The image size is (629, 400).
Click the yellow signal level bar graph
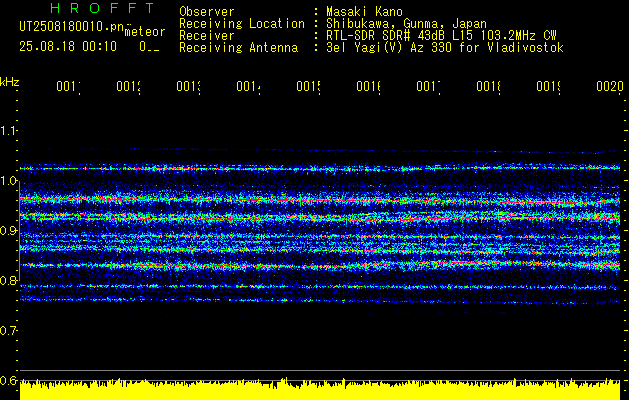[x=320, y=389]
